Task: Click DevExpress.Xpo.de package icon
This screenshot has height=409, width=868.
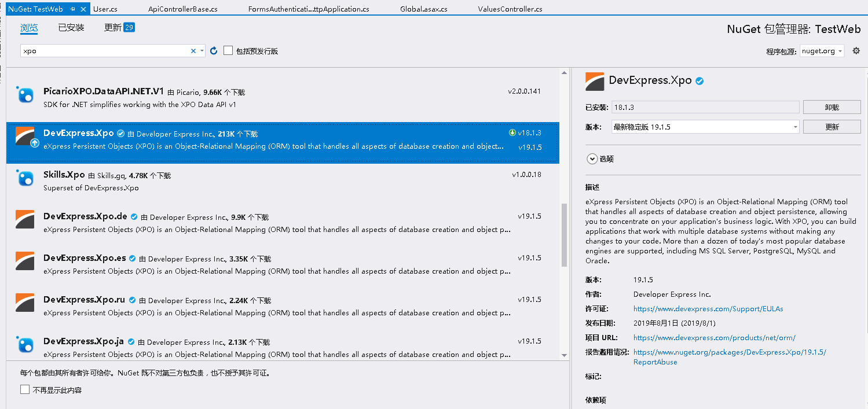Action: (x=25, y=219)
